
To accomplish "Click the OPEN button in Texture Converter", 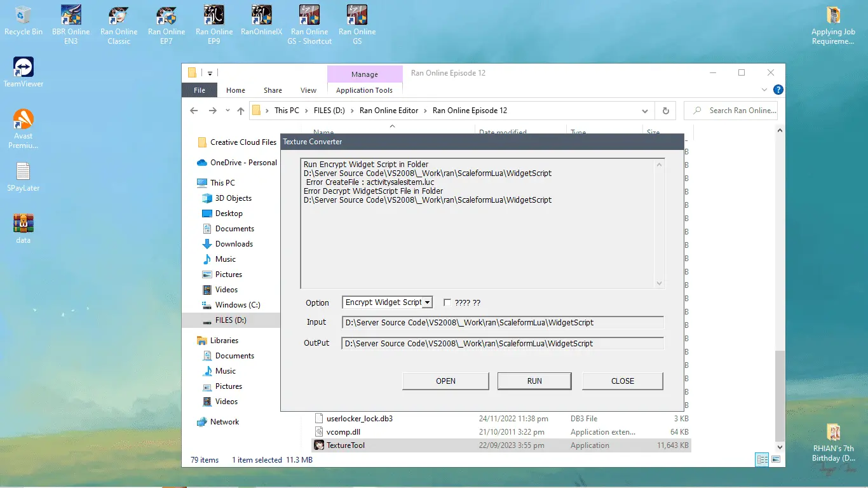I will [445, 381].
